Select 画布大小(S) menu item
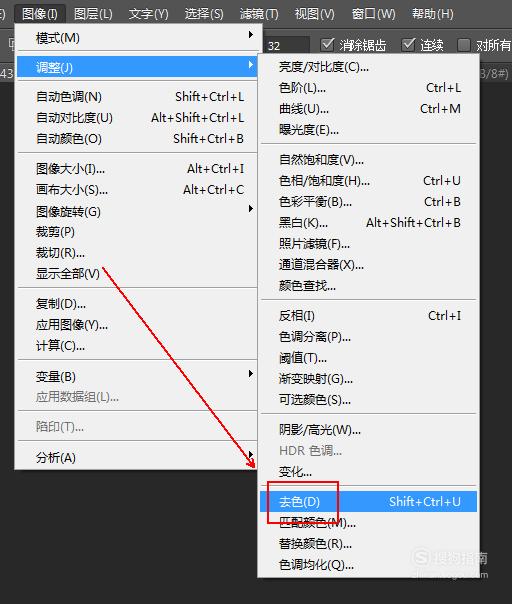Screen dimensions: 512x604 click(x=137, y=190)
